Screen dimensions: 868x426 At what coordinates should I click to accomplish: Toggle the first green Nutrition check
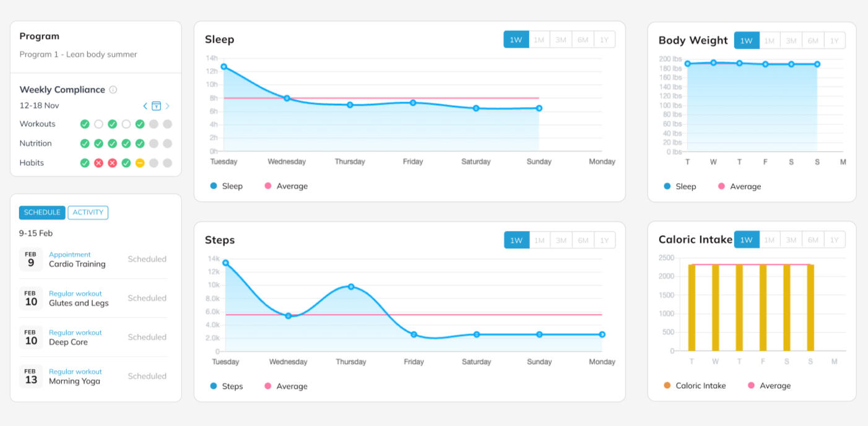click(x=85, y=144)
